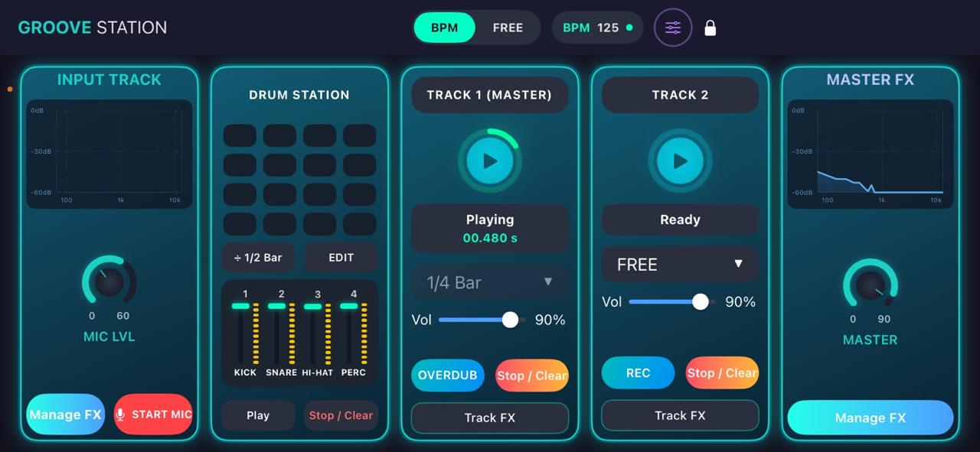This screenshot has width=980, height=452.
Task: Open Track FX for Track 2
Action: [680, 415]
